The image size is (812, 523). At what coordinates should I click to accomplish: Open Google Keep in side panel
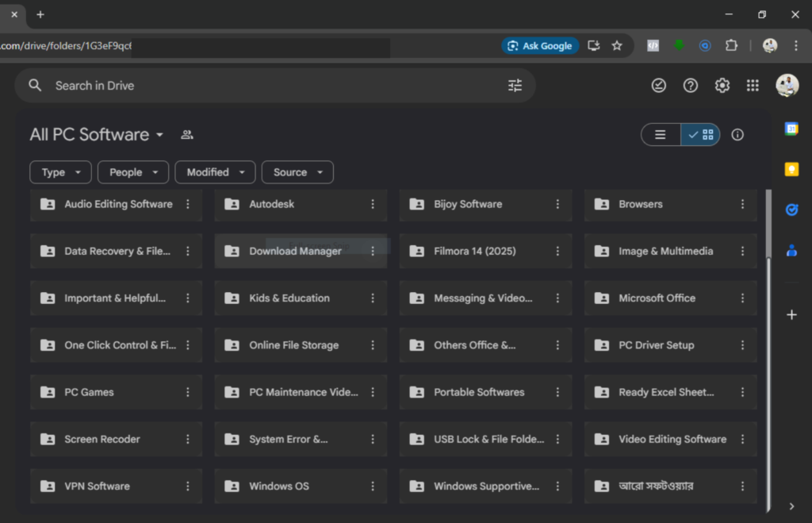tap(791, 169)
